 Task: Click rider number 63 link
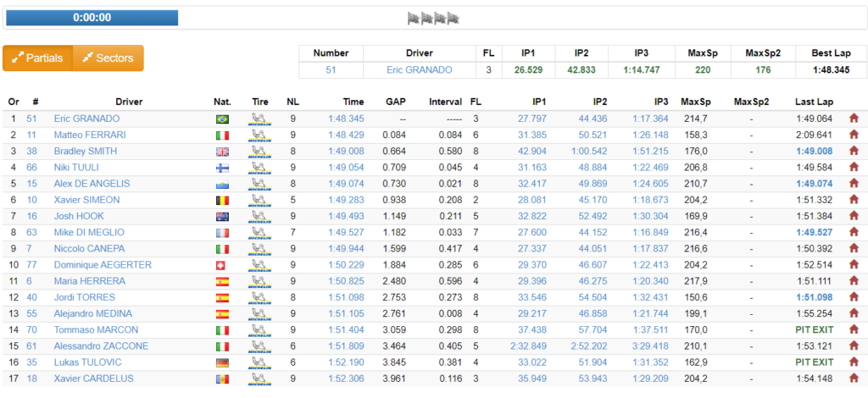(31, 232)
